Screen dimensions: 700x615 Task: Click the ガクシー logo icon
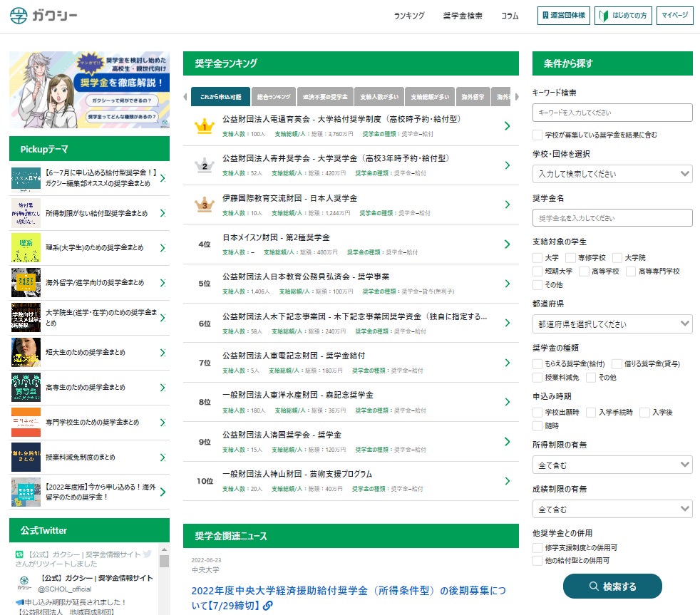(17, 14)
